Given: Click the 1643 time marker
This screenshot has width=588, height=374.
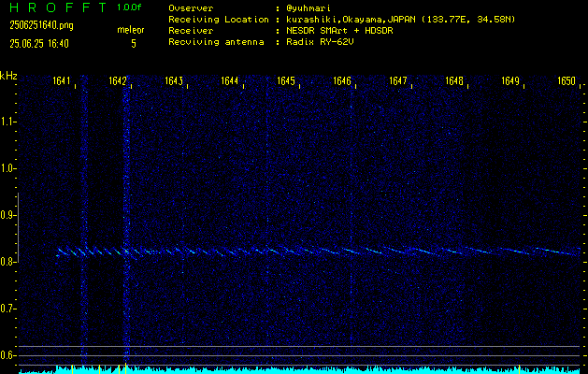Looking at the screenshot, I should point(174,81).
